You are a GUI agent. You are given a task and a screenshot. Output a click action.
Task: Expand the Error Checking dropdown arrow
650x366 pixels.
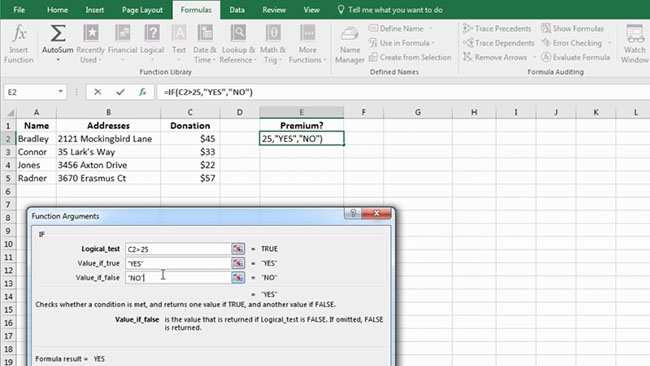coord(609,43)
